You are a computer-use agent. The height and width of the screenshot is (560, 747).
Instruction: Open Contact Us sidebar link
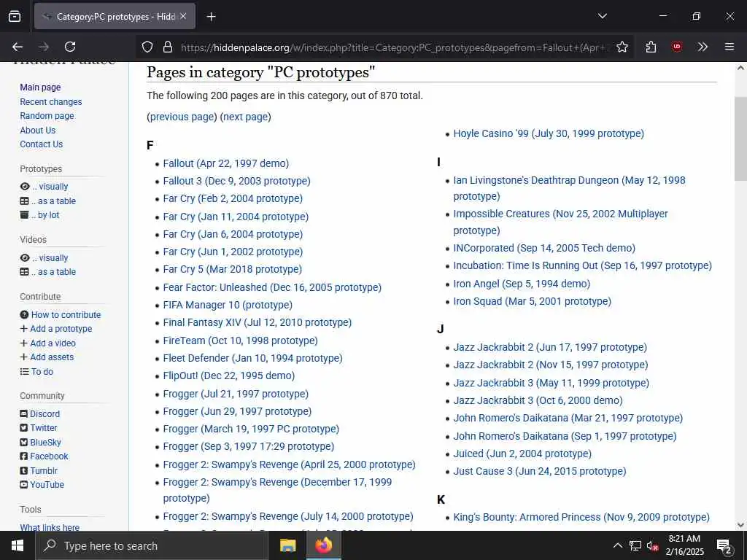tap(41, 144)
